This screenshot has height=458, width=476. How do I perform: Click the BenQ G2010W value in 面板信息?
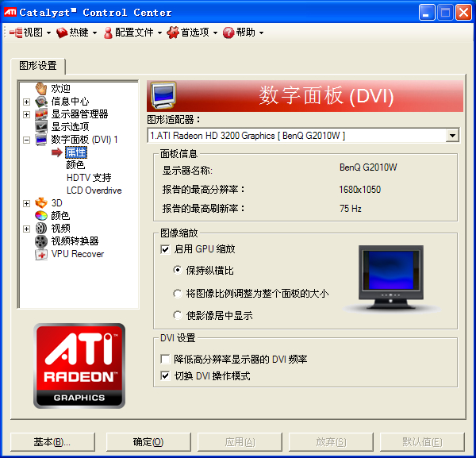368,167
